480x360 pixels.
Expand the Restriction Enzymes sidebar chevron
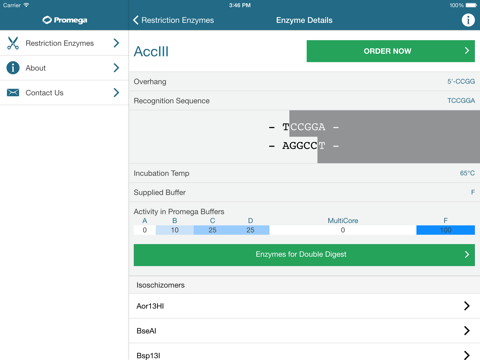point(116,43)
